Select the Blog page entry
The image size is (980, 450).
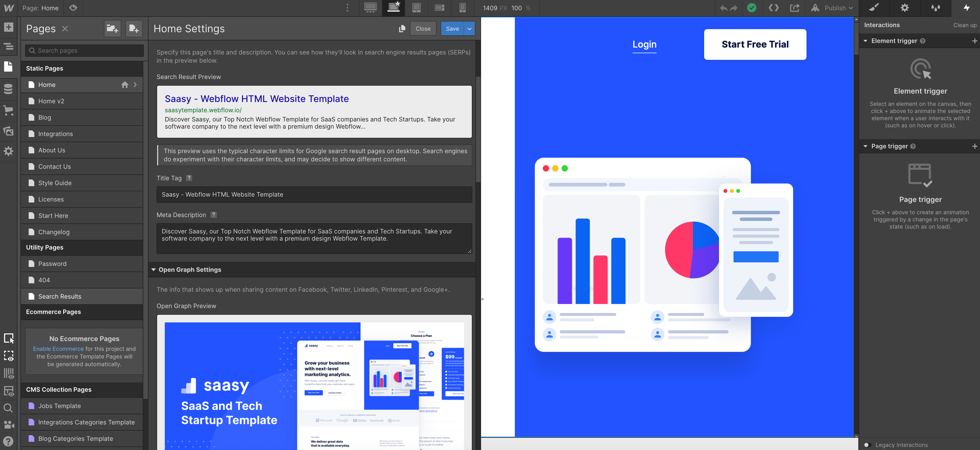44,117
